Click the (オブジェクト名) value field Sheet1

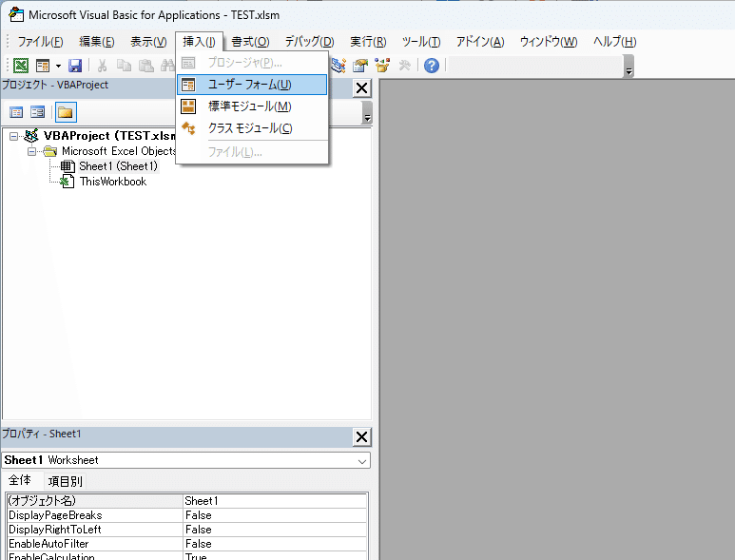point(275,501)
